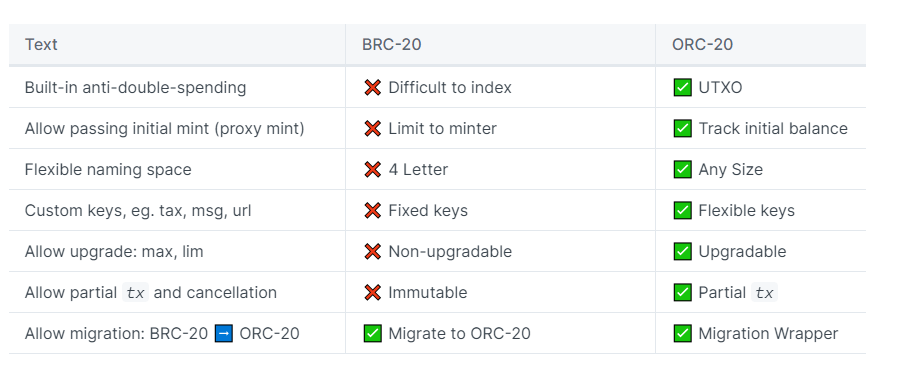Click the red cross beside Non-upgradable
The width and height of the screenshot is (914, 378).
372,251
